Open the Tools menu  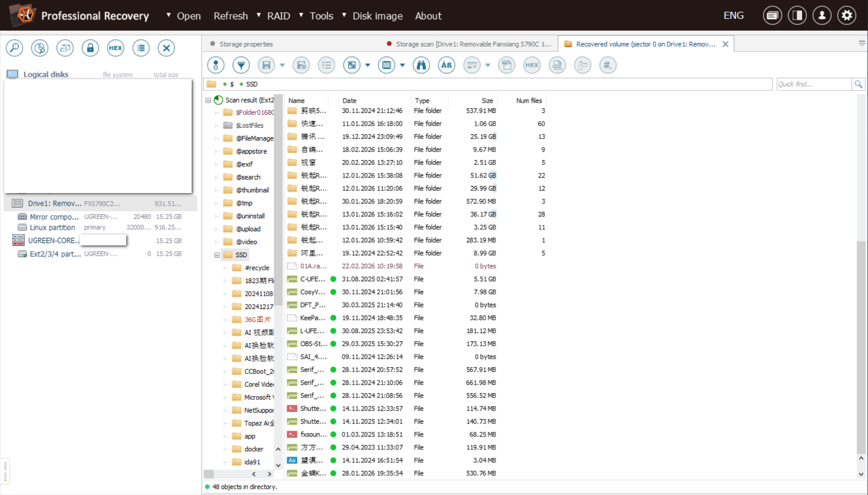click(321, 16)
